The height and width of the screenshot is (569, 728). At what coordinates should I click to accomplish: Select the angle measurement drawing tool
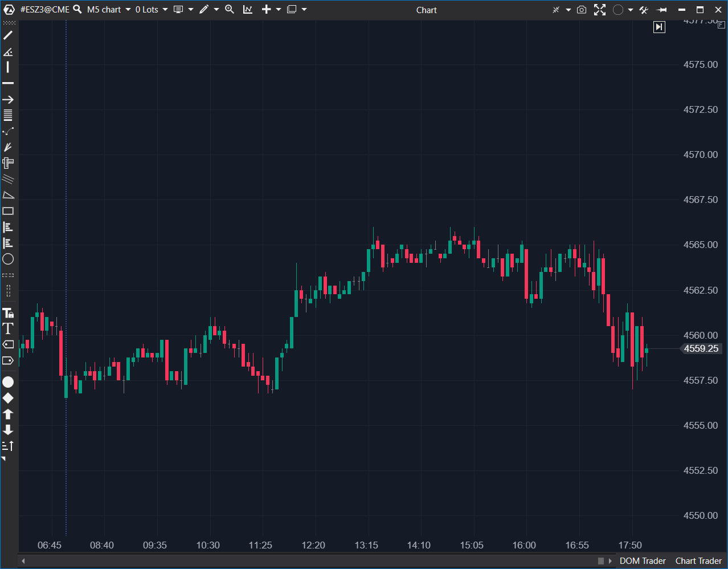pyautogui.click(x=8, y=52)
